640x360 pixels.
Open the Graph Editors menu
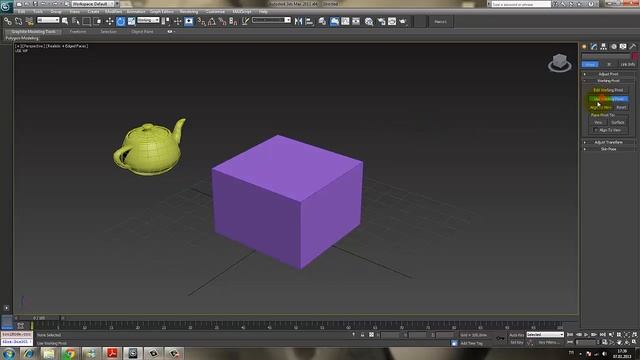pyautogui.click(x=162, y=11)
